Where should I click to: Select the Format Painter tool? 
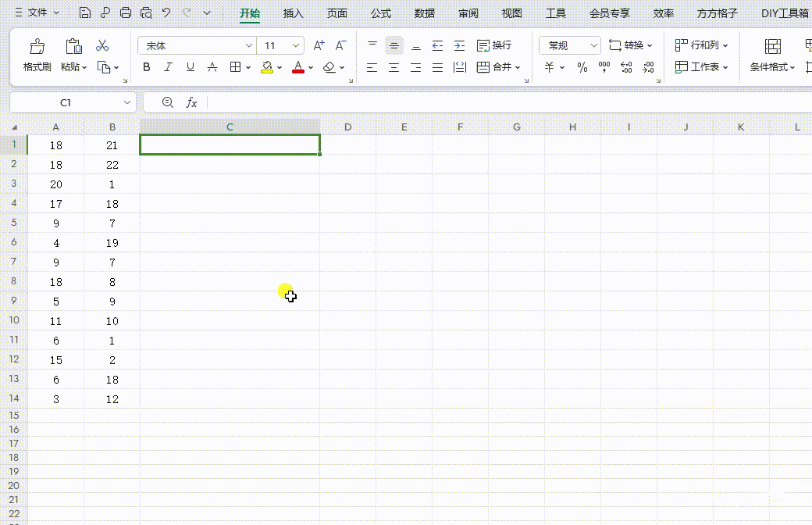pyautogui.click(x=37, y=55)
